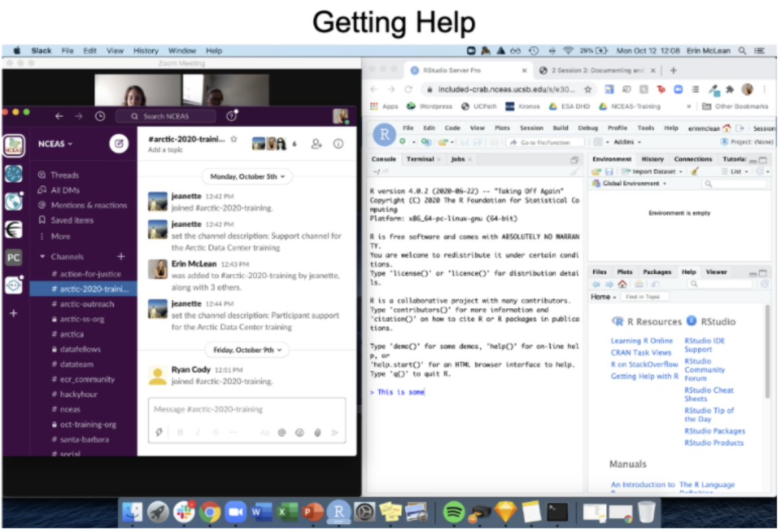Open the macOS Window menu
Image resolution: width=784 pixels, height=532 pixels.
click(x=182, y=51)
